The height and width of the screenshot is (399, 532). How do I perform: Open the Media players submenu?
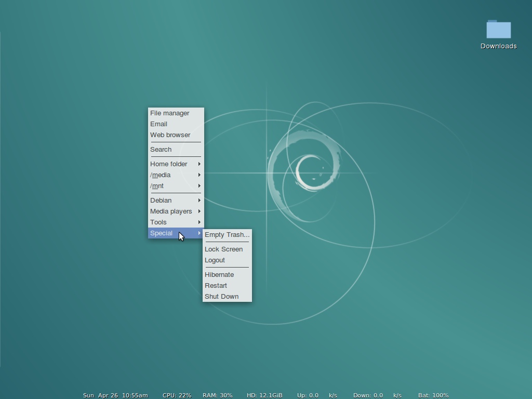coord(176,211)
